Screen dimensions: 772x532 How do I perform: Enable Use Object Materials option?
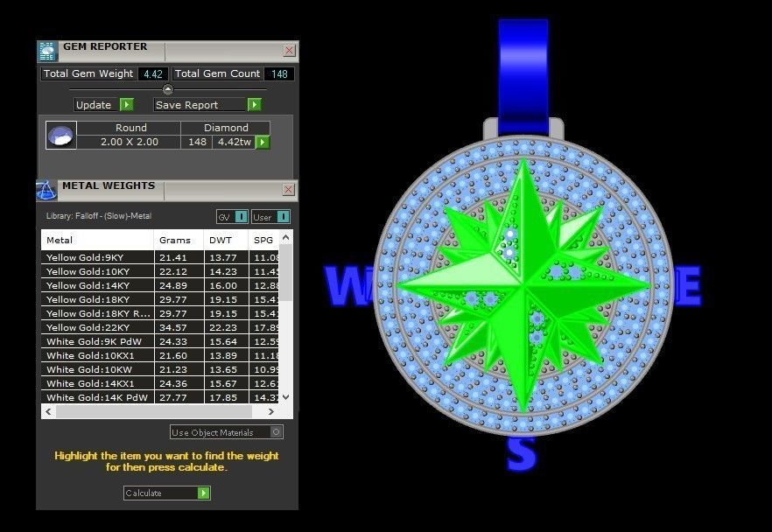point(277,432)
